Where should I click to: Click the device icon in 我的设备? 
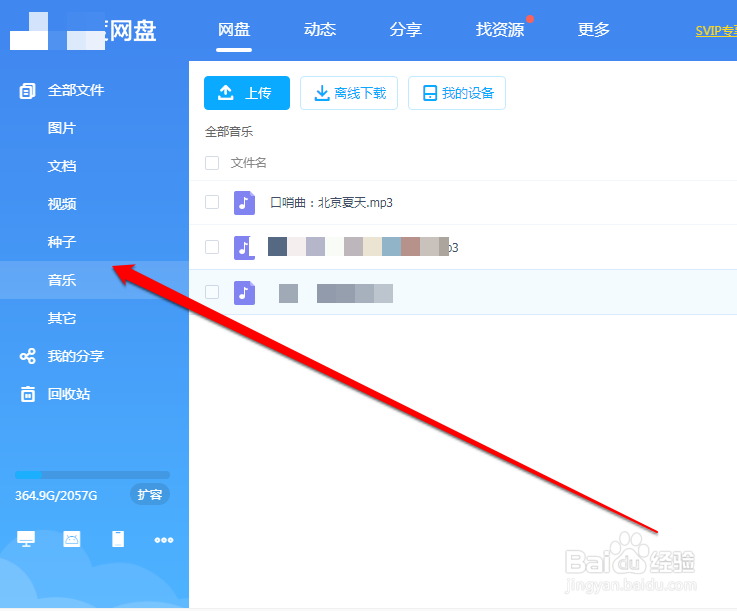[430, 93]
